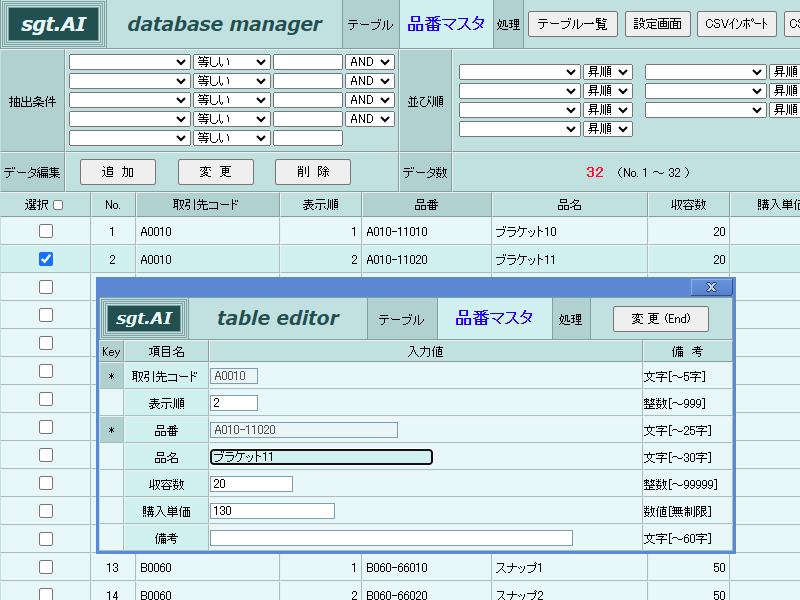Open the first AND logic dropdown
Screen dimensions: 800x600
(370, 62)
